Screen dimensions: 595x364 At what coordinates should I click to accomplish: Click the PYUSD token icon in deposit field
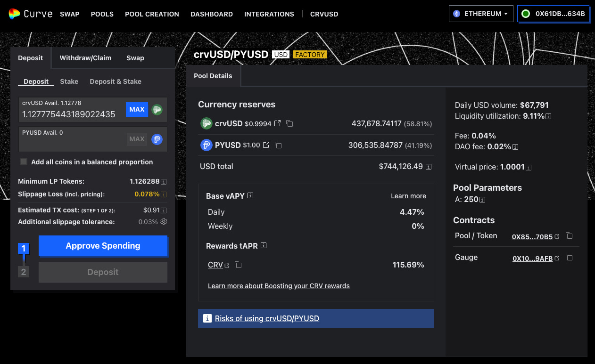(157, 139)
